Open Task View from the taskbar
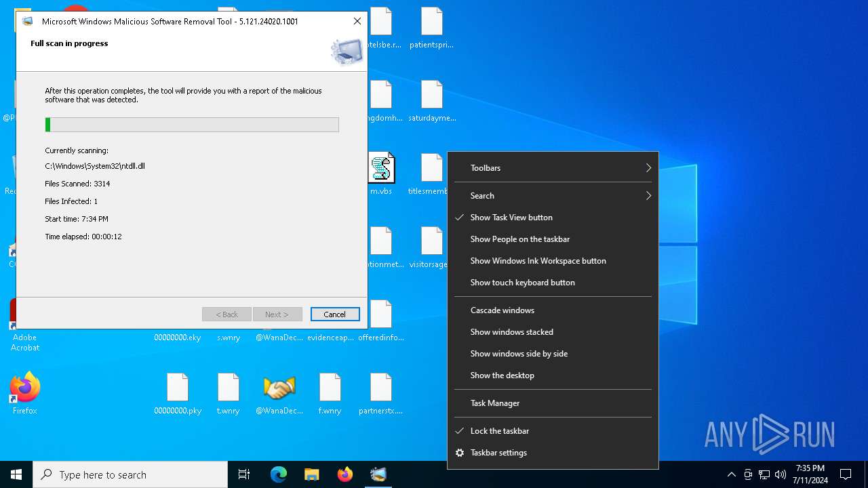Screen dimensions: 868x488 pos(244,474)
